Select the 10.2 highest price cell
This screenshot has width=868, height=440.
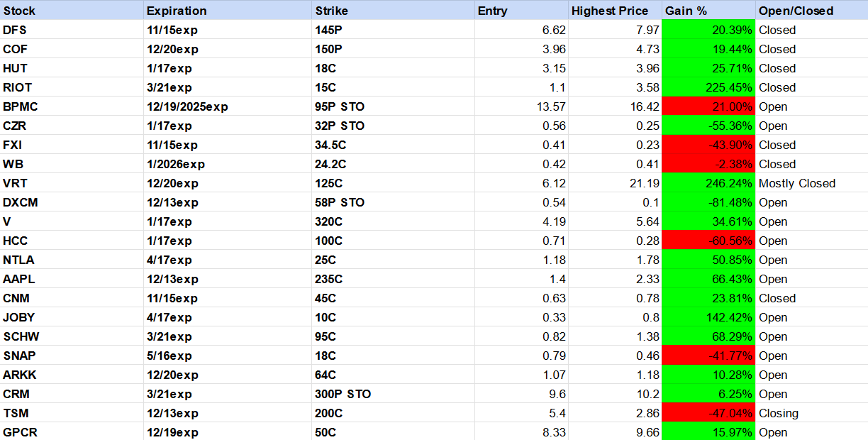[615, 394]
